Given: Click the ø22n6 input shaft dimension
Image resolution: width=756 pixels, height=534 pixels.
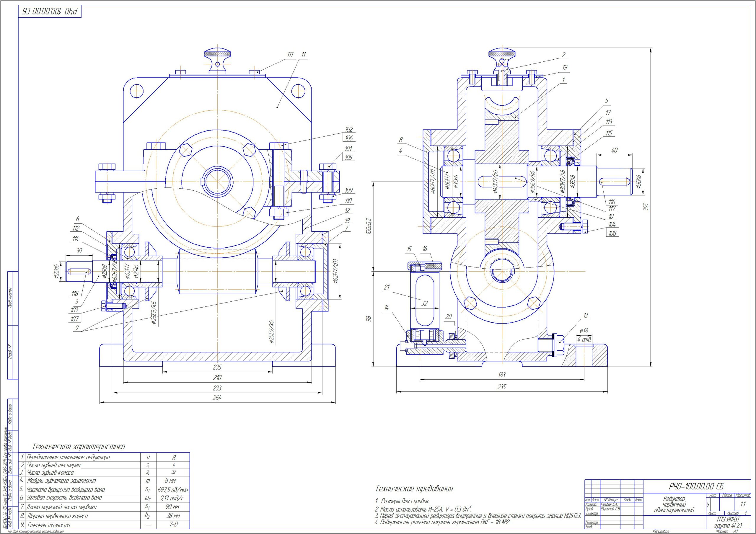Looking at the screenshot, I should coord(57,272).
